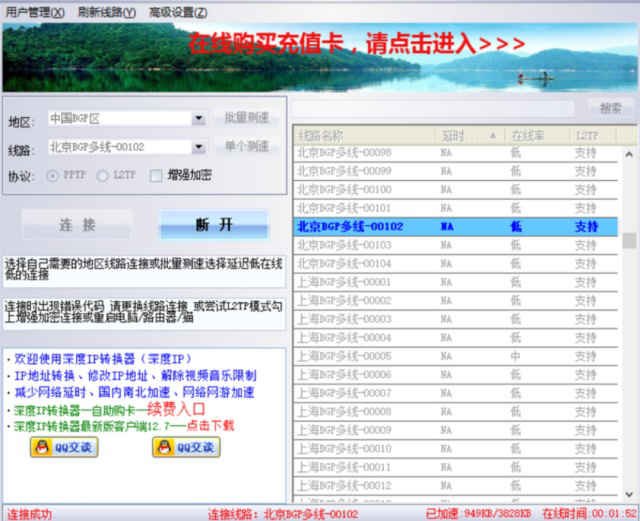Open the 用户管理(X) menu
Screen dimensions: 640x521
click(35, 12)
